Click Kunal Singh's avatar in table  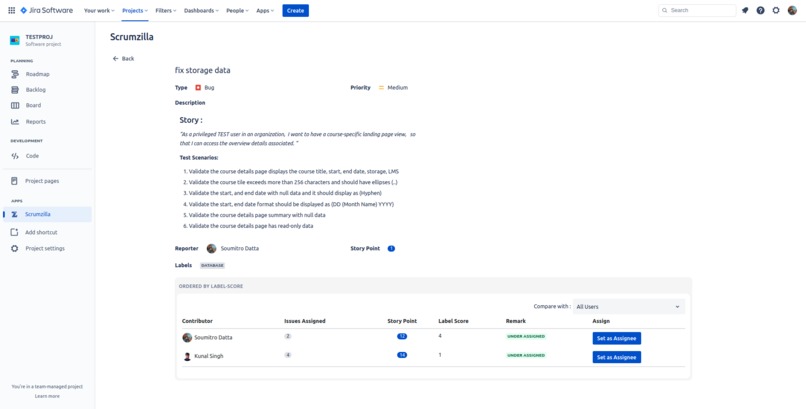187,356
